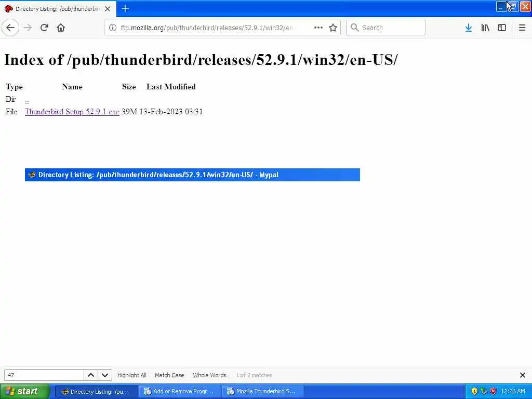This screenshot has width=532, height=399.
Task: Click the 'Index of /pub/thunderbird' heading
Action: click(201, 60)
